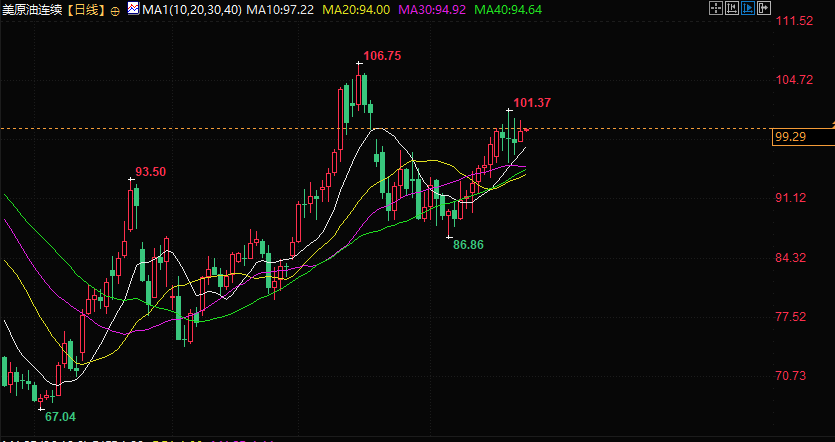This screenshot has height=442, width=835.
Task: Click the crosshair cursor icon
Action: click(x=716, y=8)
